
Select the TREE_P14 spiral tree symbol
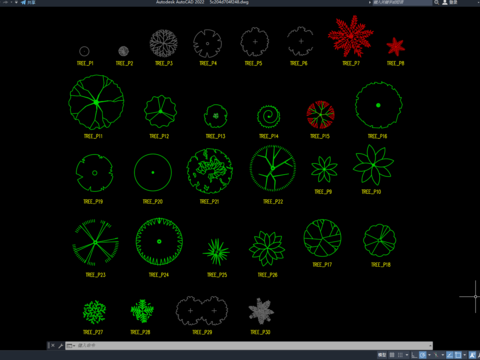coord(269,116)
